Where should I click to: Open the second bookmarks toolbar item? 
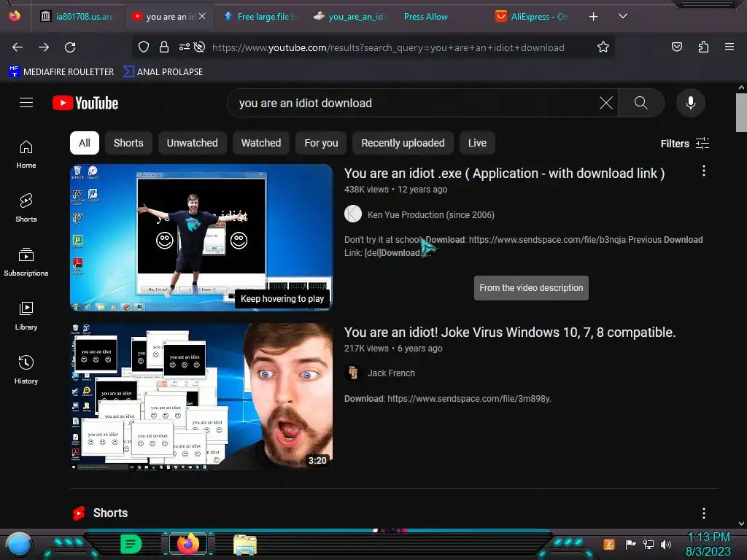tap(163, 72)
